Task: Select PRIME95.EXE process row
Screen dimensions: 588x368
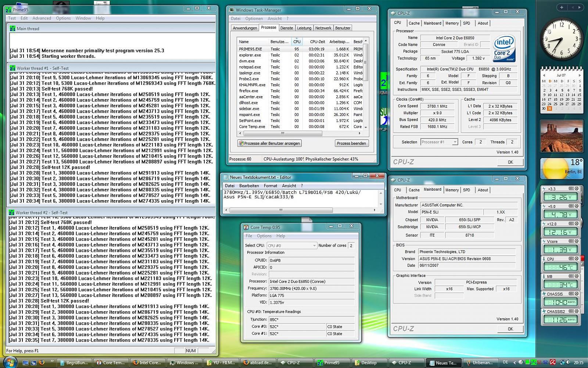Action: click(300, 49)
